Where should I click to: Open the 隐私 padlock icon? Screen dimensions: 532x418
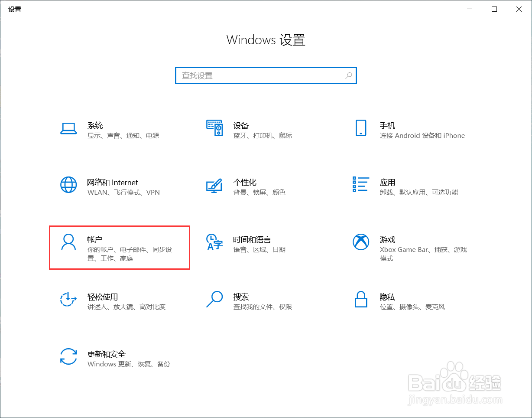click(x=361, y=299)
